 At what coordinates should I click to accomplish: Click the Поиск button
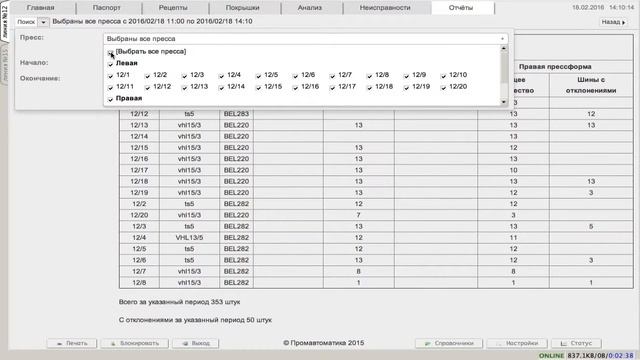pos(26,22)
